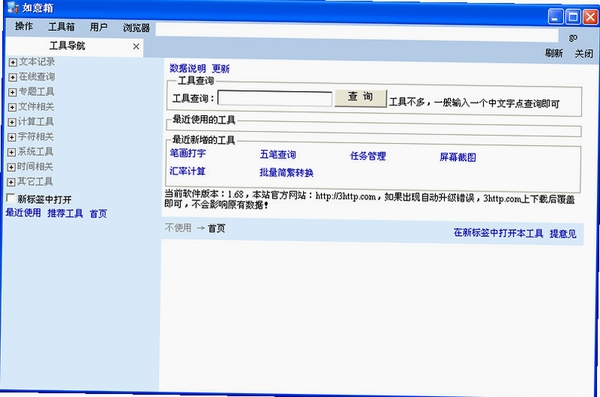Open the 用户 menu
Viewport: 600px width, 397px height.
[x=98, y=27]
